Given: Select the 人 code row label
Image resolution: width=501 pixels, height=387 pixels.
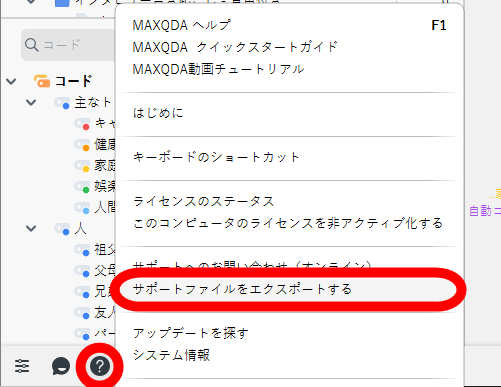Looking at the screenshot, I should [x=80, y=229].
